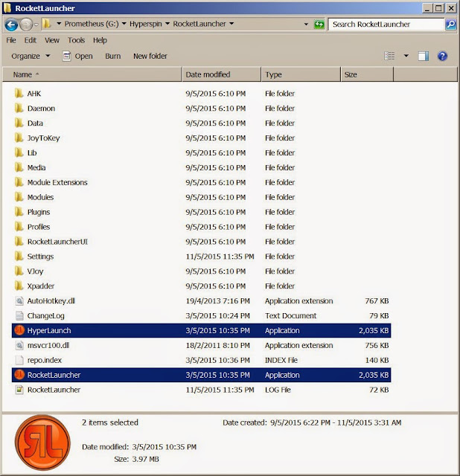Click the Open toolbar button
460x476 pixels.
point(77,57)
